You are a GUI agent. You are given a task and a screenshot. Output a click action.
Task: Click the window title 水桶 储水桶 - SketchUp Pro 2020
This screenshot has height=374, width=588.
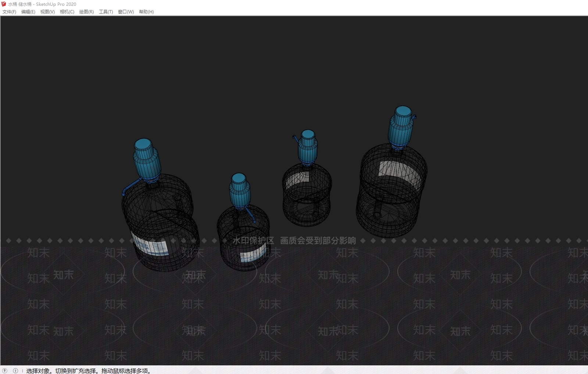click(42, 4)
